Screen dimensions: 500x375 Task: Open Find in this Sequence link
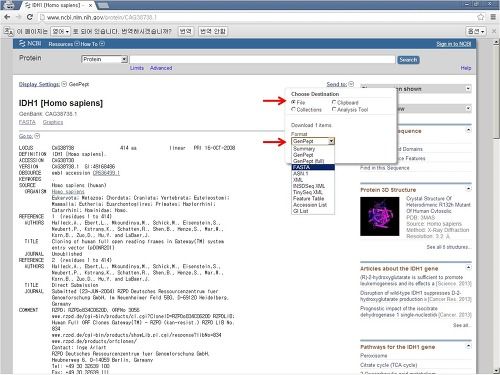click(385, 168)
